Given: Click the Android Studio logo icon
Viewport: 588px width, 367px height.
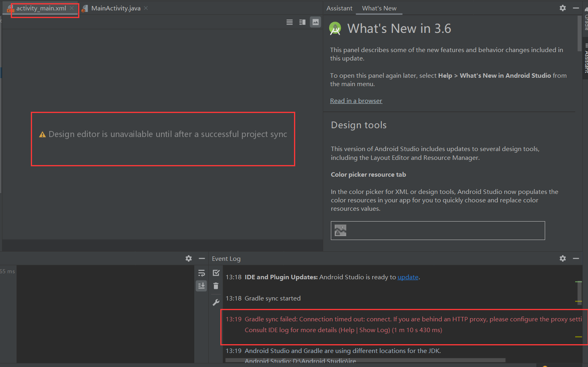Looking at the screenshot, I should tap(335, 28).
